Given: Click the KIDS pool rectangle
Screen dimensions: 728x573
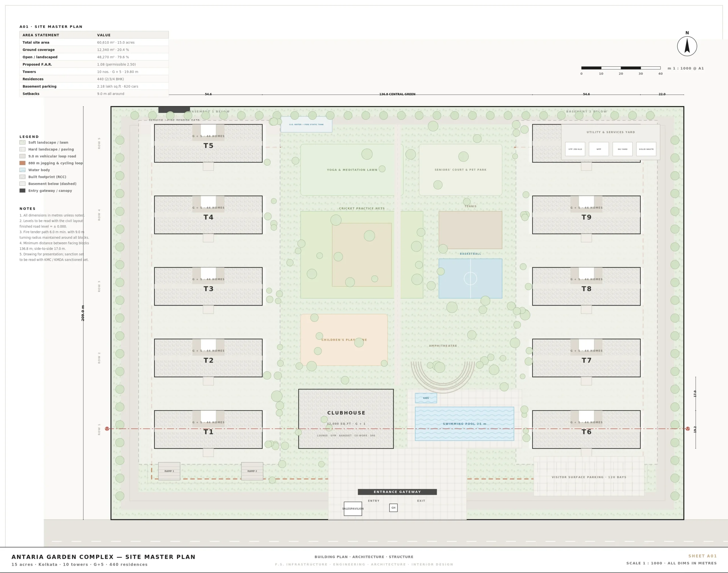Looking at the screenshot, I should [426, 398].
